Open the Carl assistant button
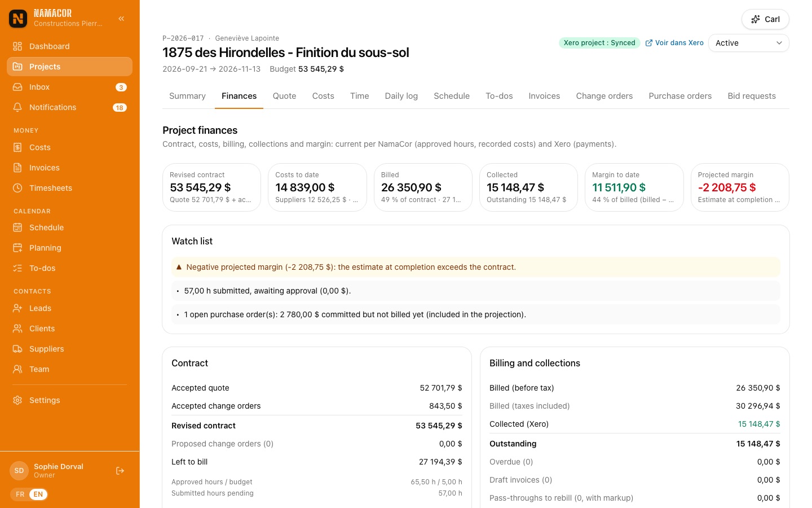Screen dimensions: 812x508 pyautogui.click(x=765, y=19)
